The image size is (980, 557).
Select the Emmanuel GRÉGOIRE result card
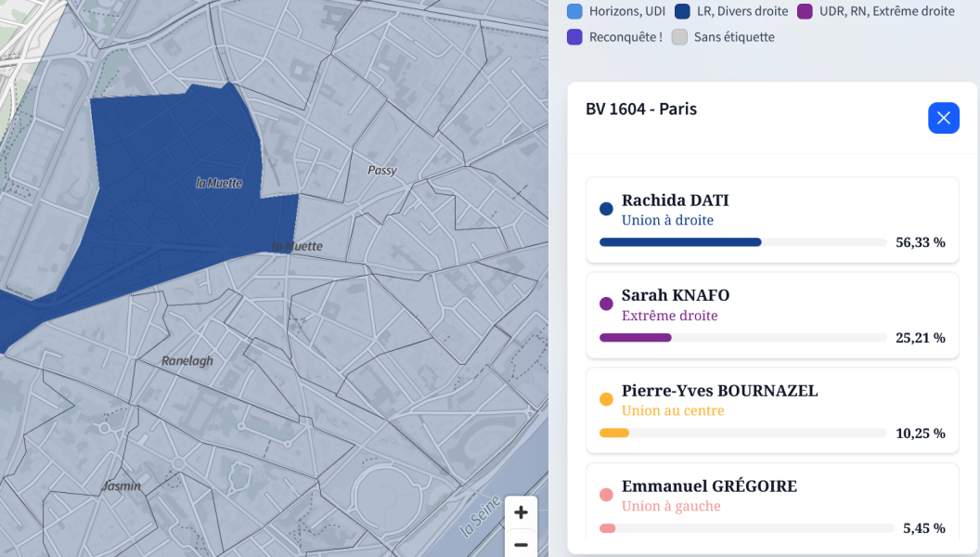pyautogui.click(x=772, y=501)
